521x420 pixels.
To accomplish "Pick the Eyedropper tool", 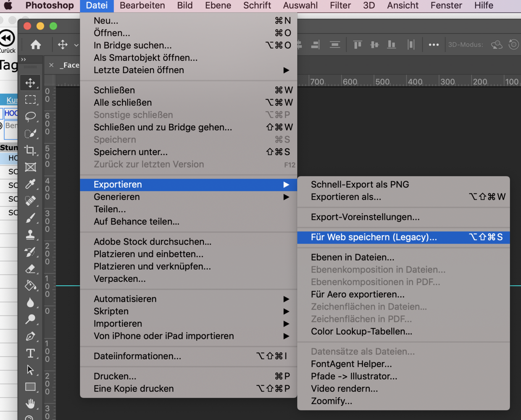I will pyautogui.click(x=30, y=184).
